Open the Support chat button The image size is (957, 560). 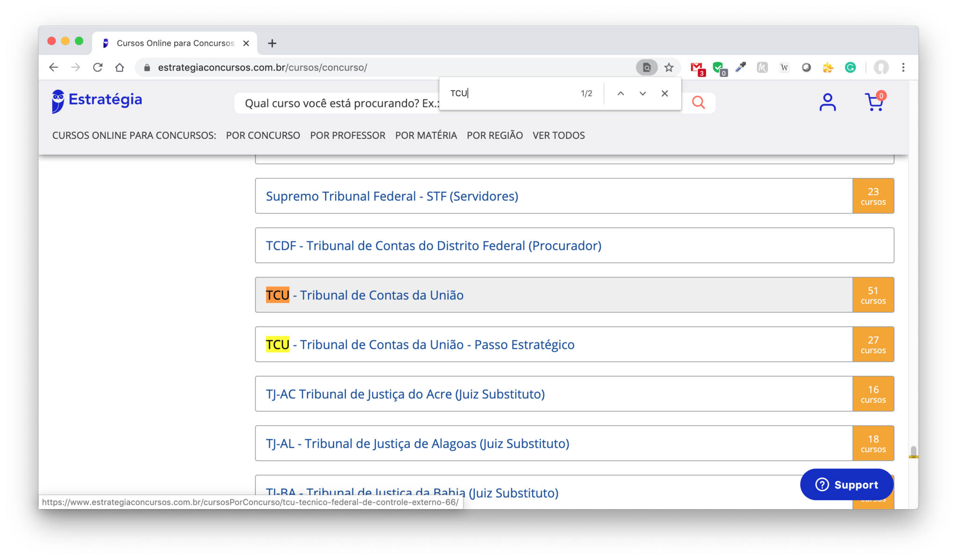pos(847,485)
